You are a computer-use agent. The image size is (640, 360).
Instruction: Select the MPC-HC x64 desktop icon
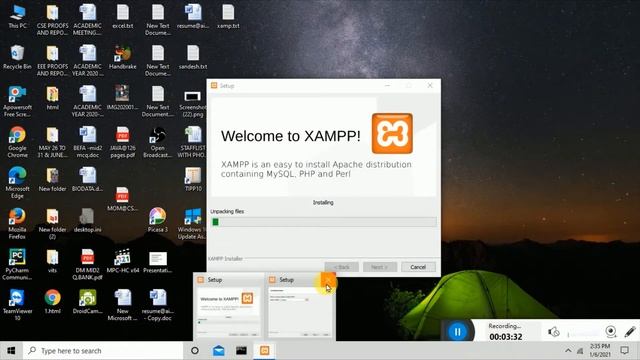[x=122, y=261]
